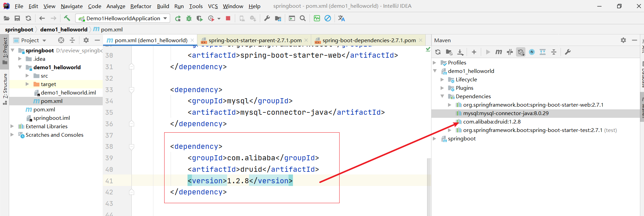Click the Execute Maven Goal 'm' icon
This screenshot has height=216, width=644.
(x=498, y=52)
